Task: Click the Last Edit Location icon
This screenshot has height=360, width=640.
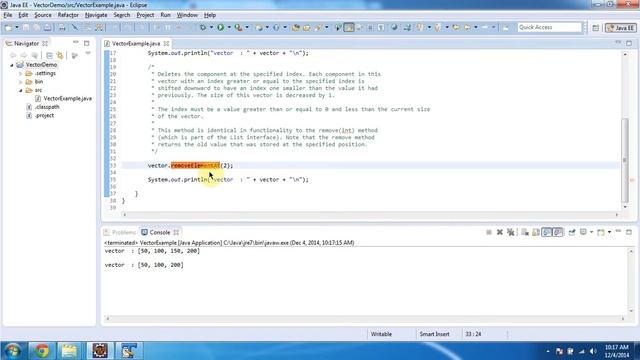Action: pos(456,27)
